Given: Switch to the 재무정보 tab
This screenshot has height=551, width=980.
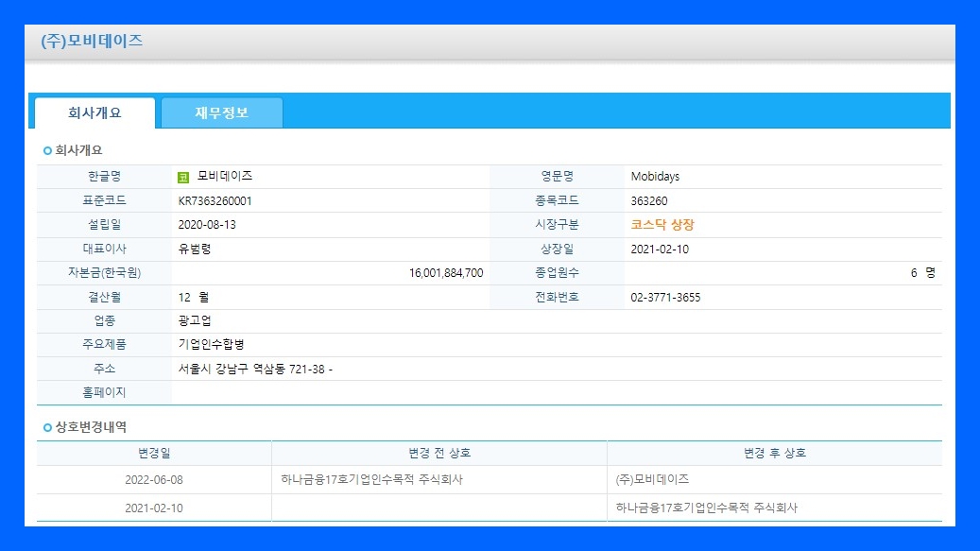Looking at the screenshot, I should tap(222, 113).
